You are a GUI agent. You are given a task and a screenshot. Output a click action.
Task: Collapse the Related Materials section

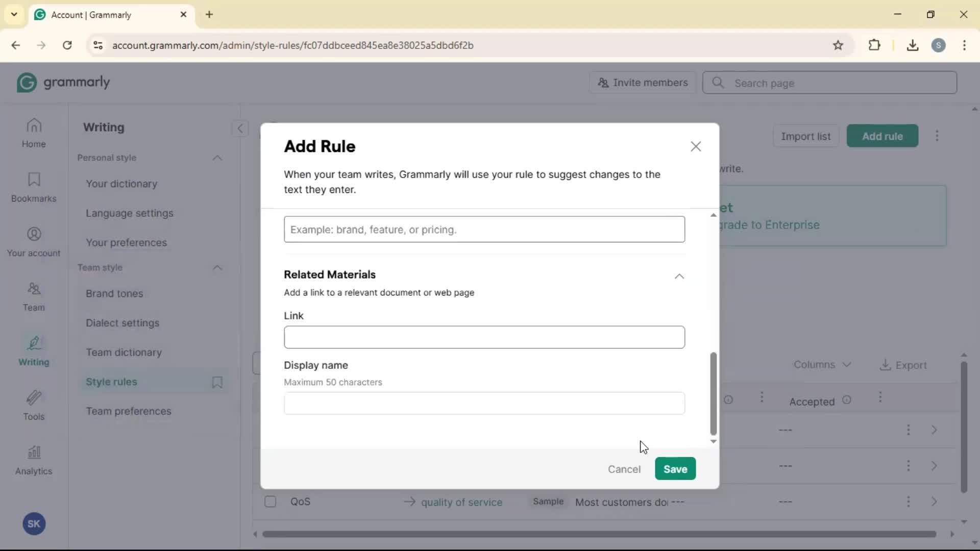coord(679,276)
